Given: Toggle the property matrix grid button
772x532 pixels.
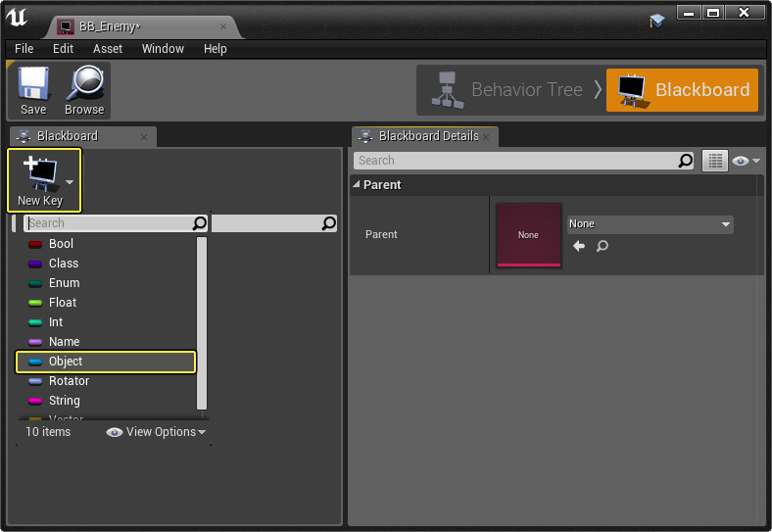Looking at the screenshot, I should pyautogui.click(x=715, y=161).
